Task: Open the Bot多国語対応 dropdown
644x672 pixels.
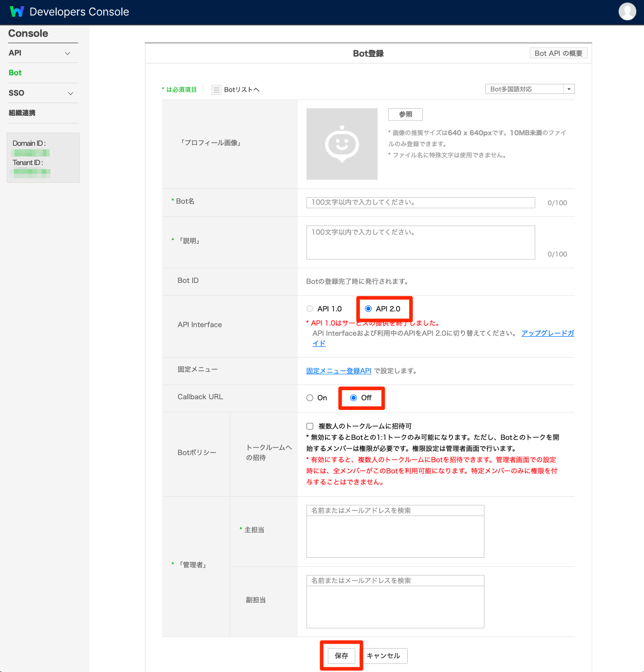Action: pyautogui.click(x=530, y=89)
